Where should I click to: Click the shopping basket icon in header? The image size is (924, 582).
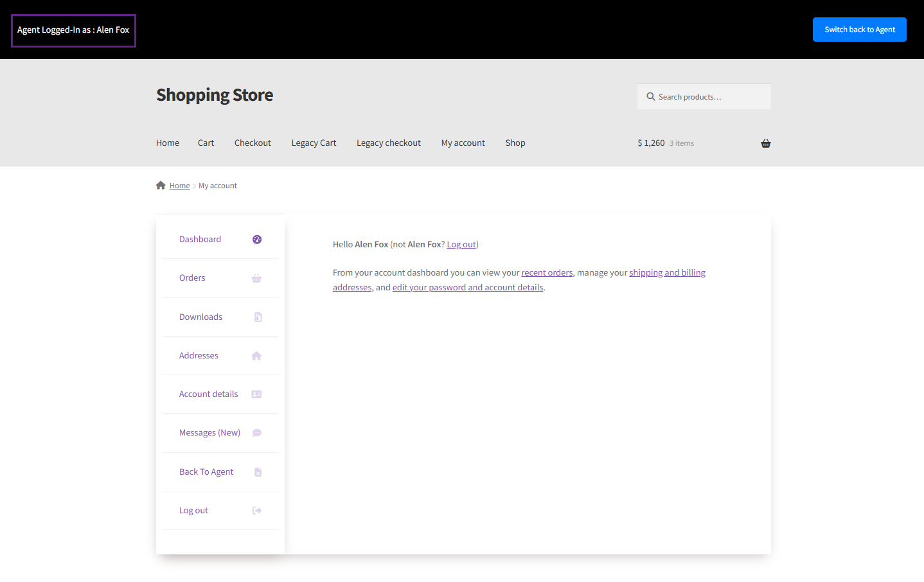coord(766,143)
